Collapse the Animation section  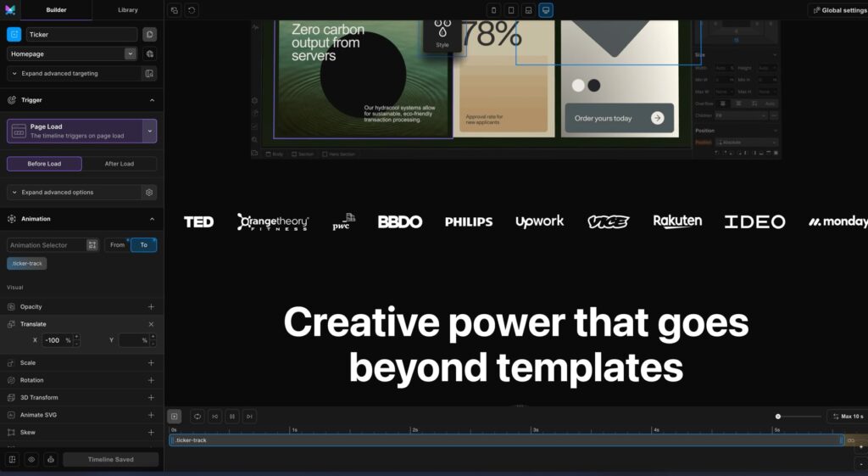[153, 219]
